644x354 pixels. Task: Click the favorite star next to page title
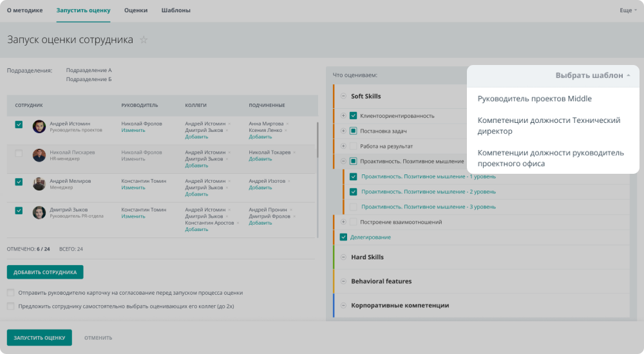(x=144, y=40)
